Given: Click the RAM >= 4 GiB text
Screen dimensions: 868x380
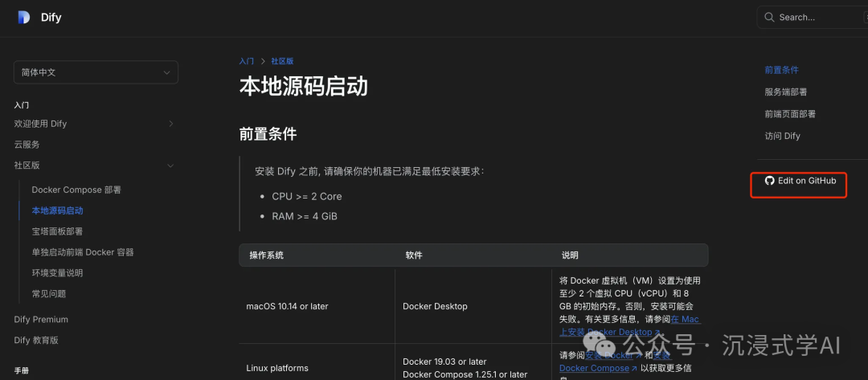Looking at the screenshot, I should 305,216.
